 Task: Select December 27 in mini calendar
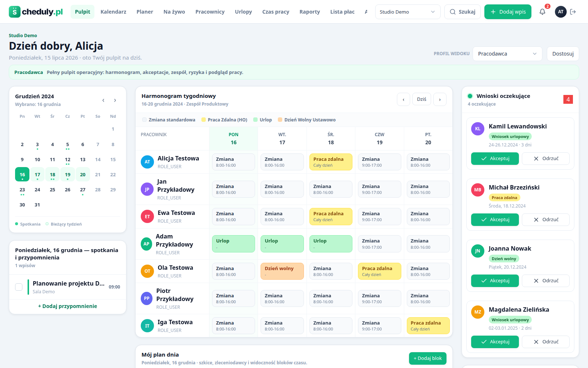coord(83,190)
